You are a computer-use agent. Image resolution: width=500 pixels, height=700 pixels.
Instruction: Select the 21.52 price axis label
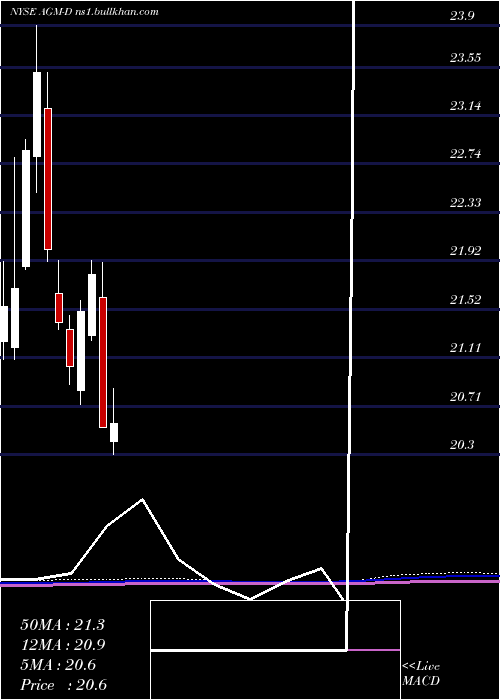(466, 300)
